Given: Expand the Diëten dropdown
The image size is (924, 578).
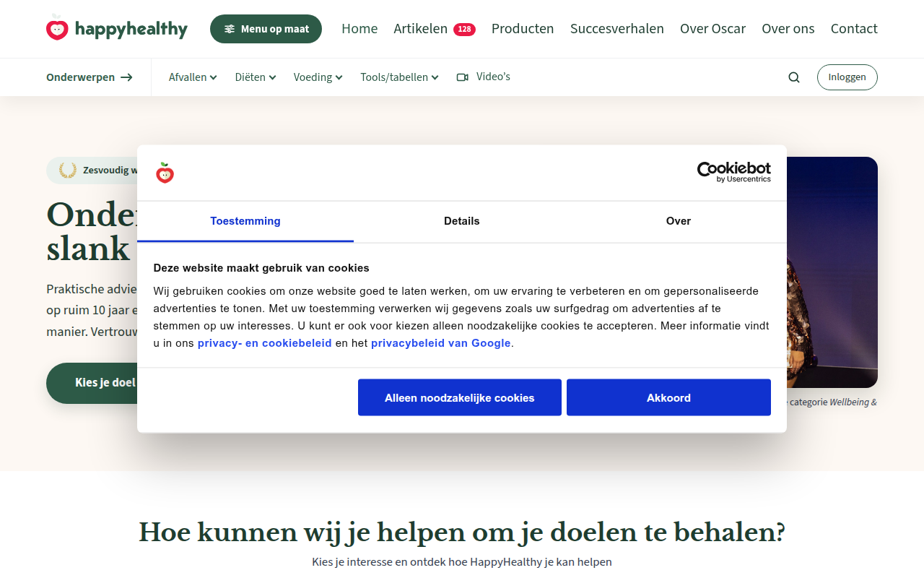Looking at the screenshot, I should click(256, 77).
